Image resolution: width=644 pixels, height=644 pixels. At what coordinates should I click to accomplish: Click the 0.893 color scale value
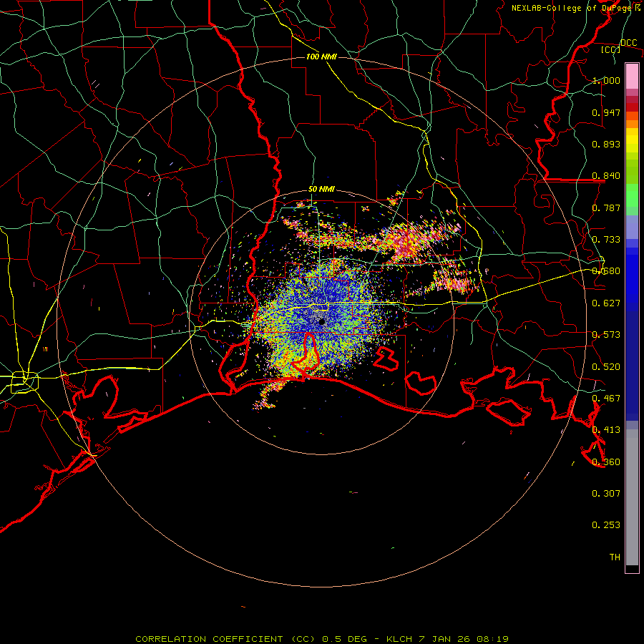[x=606, y=144]
